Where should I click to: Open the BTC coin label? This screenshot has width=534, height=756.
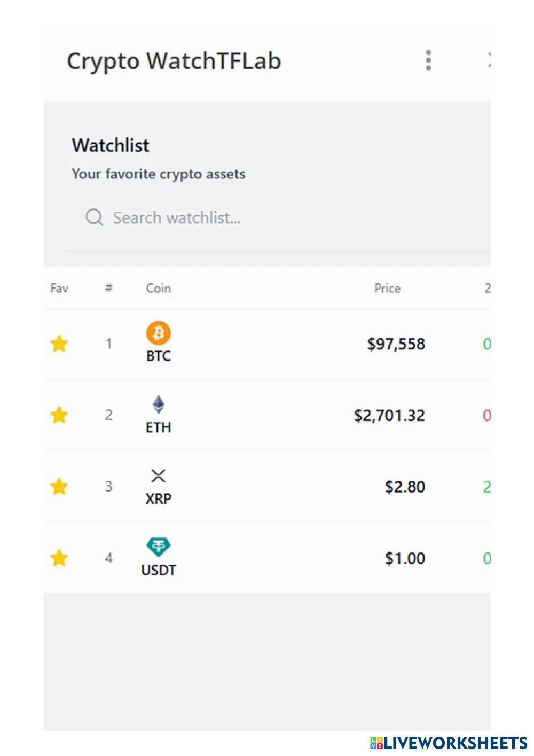tap(159, 356)
